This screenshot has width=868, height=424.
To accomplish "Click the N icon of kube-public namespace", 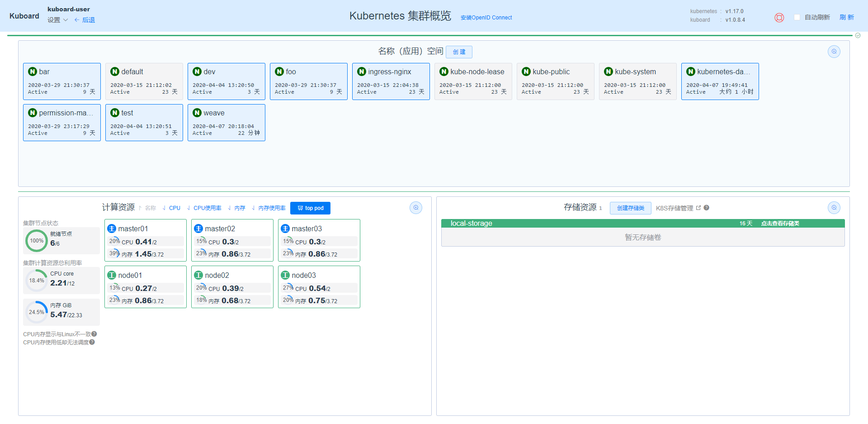I will [x=526, y=71].
